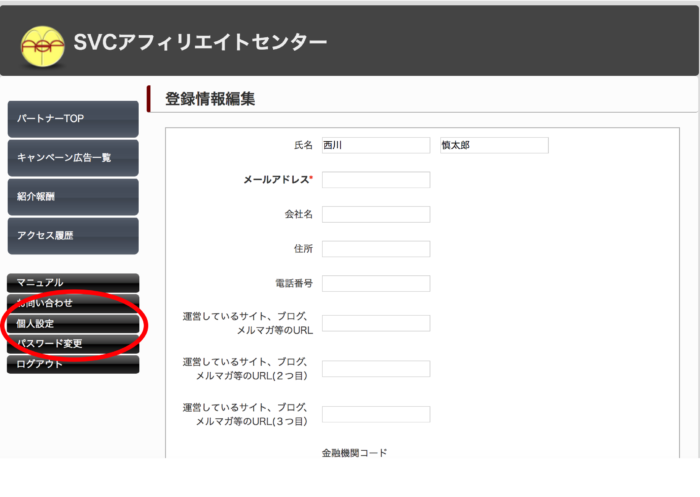
Task: Open the パートナーTOP sidebar menu
Action: 73,119
